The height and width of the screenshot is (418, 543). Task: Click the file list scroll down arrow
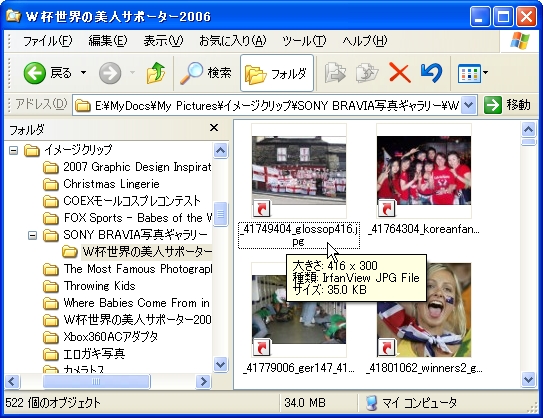pyautogui.click(x=528, y=379)
